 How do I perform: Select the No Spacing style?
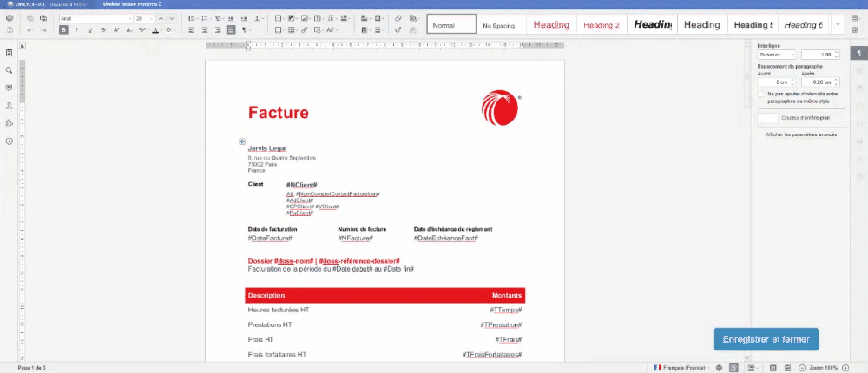(499, 25)
